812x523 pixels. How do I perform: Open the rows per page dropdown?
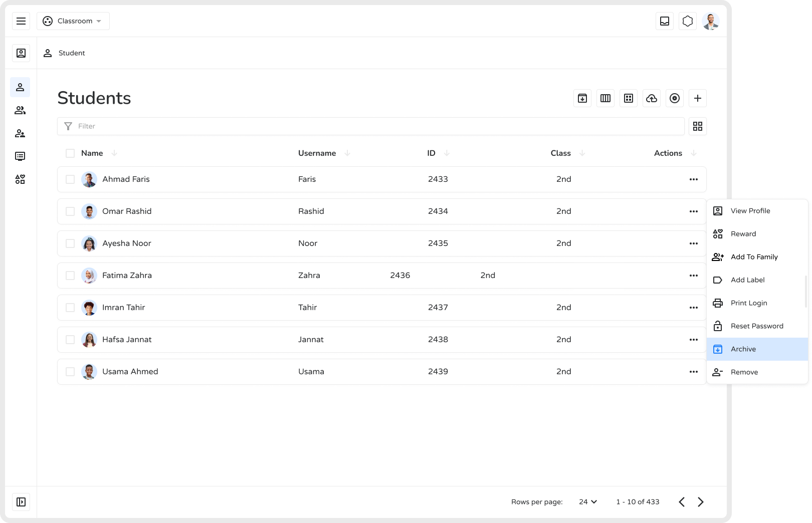[587, 501]
